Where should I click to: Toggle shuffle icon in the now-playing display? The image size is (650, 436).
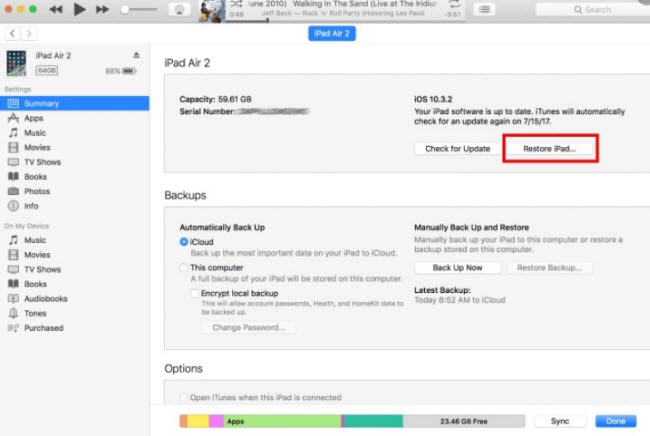(236, 4)
